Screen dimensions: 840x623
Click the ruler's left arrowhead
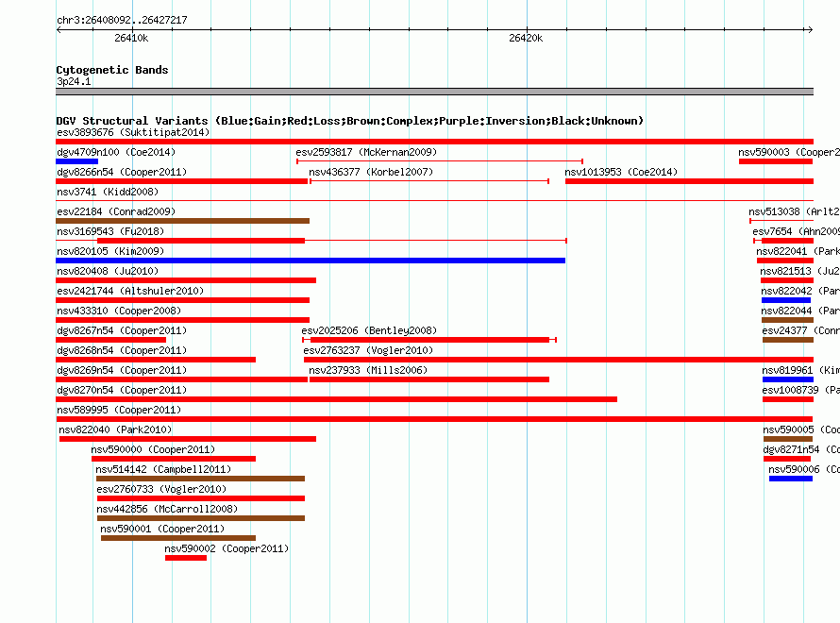coord(59,29)
